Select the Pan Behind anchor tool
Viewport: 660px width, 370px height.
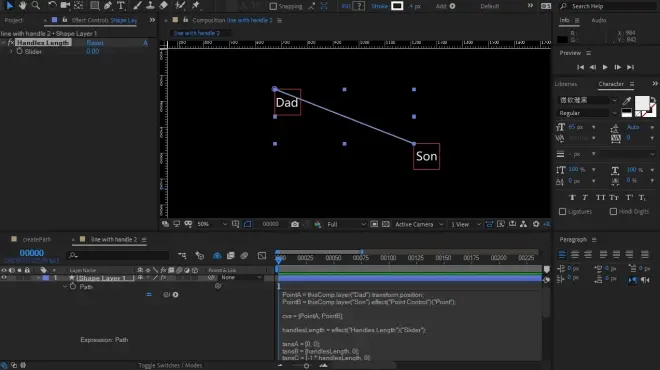pyautogui.click(x=79, y=5)
